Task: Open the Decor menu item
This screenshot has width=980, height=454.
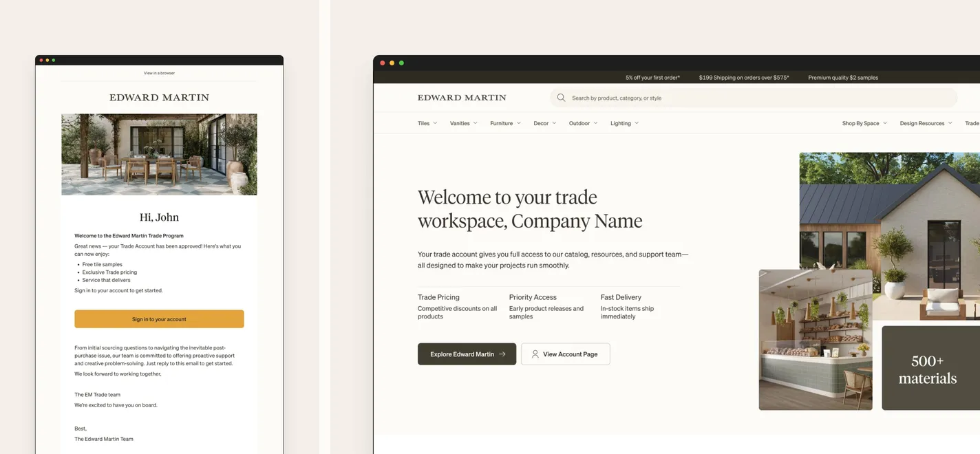Action: [541, 123]
